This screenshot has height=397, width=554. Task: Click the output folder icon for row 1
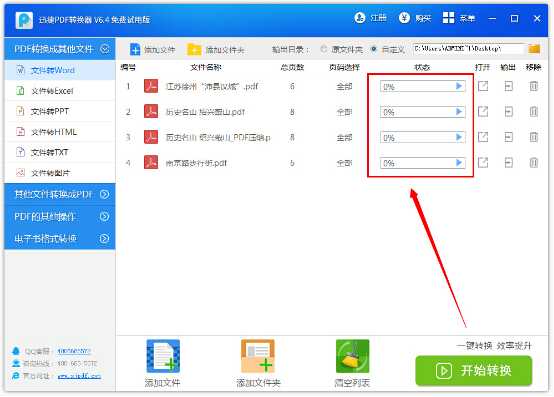click(x=508, y=86)
